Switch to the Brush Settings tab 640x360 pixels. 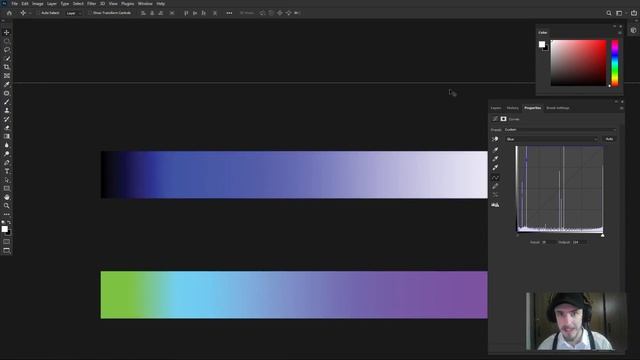(x=558, y=108)
